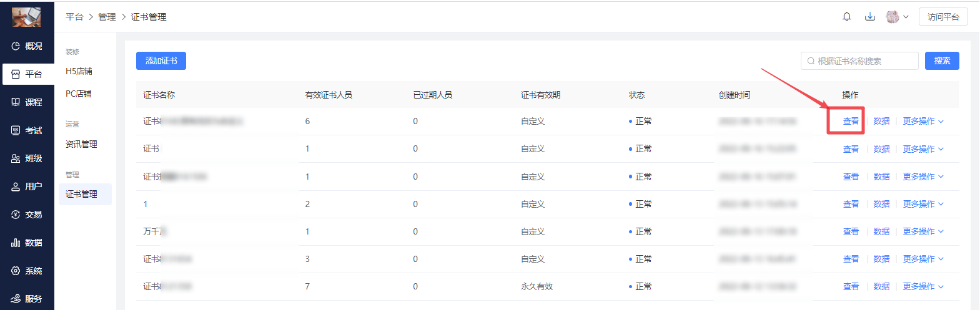Viewport: 980px width, 310px height.
Task: Open 资讯管理 in the submenu
Action: click(81, 144)
